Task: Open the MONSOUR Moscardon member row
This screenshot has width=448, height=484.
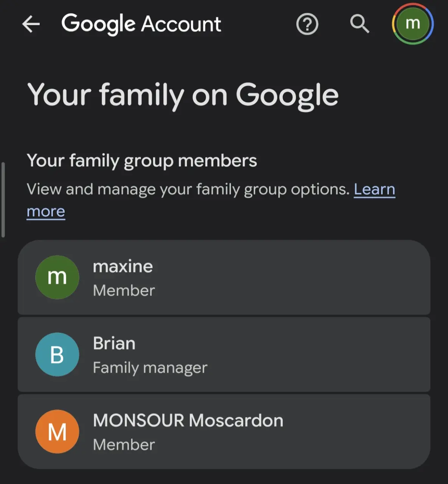Action: coord(224,431)
